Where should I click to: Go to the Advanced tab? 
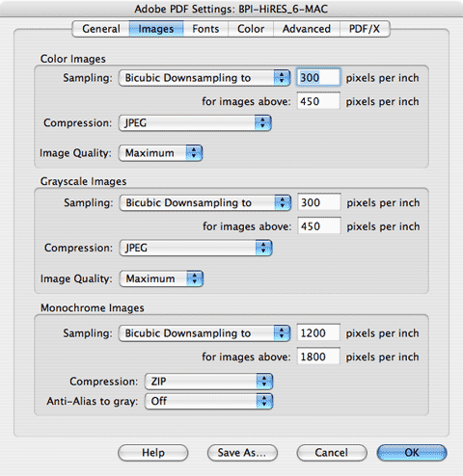(307, 29)
